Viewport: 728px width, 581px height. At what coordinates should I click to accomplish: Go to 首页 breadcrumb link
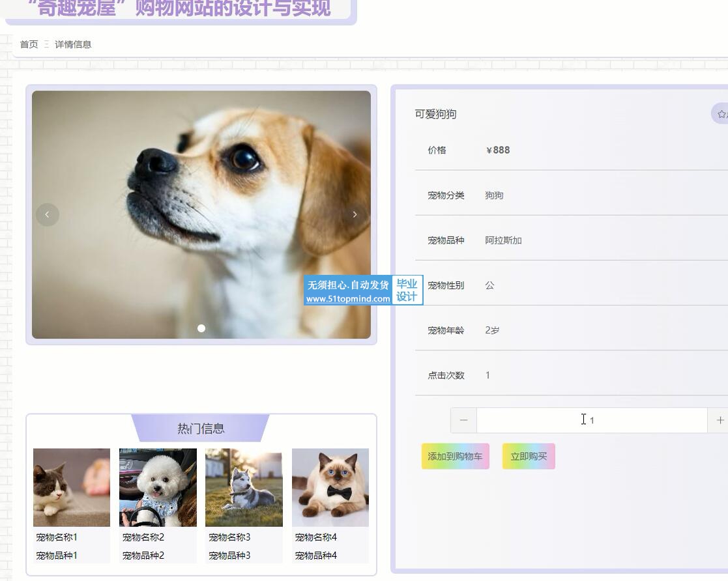29,44
